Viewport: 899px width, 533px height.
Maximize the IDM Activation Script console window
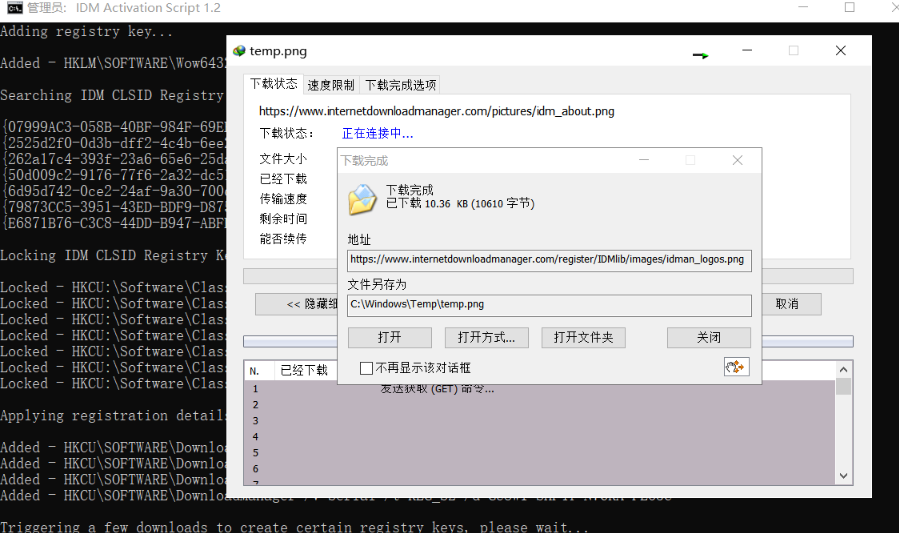[x=850, y=7]
